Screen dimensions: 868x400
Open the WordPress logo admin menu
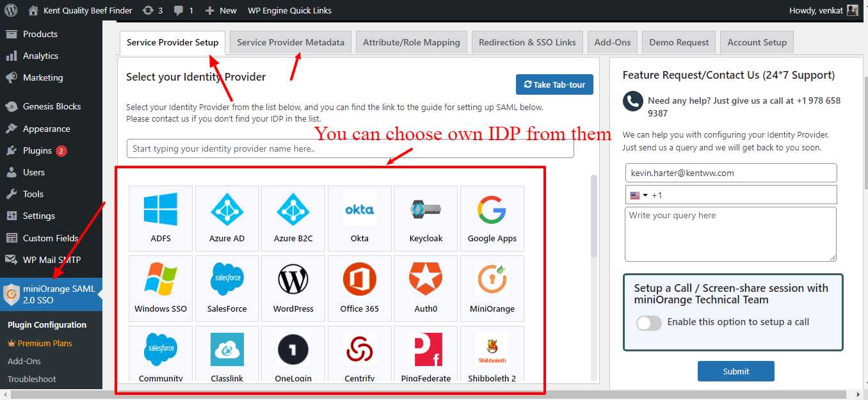coord(11,10)
